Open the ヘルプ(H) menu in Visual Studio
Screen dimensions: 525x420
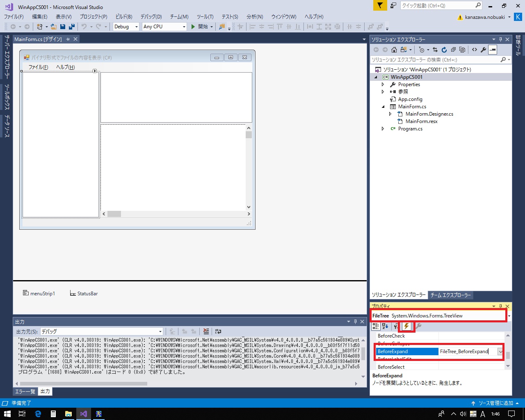click(x=314, y=16)
